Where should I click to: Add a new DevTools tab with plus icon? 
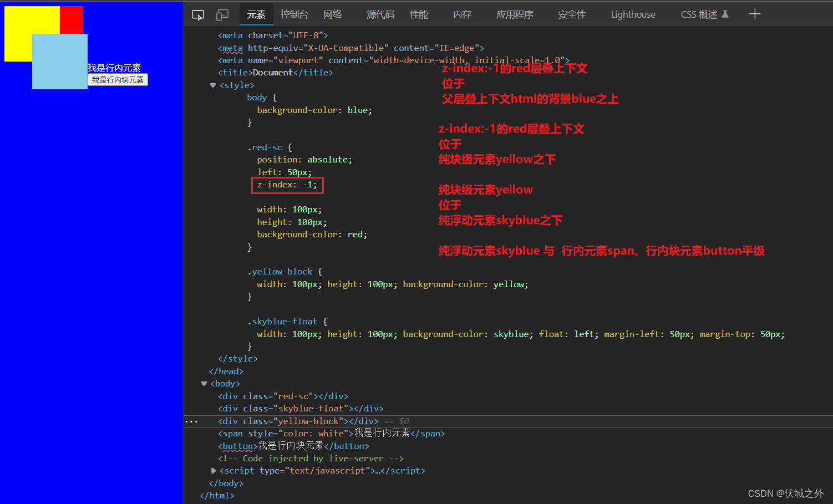click(755, 14)
